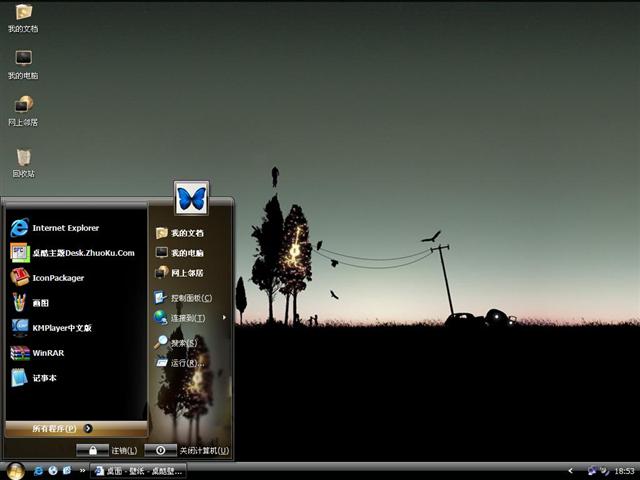Open 控制面板(C) in the Start menu
This screenshot has height=480, width=640.
[x=189, y=298]
